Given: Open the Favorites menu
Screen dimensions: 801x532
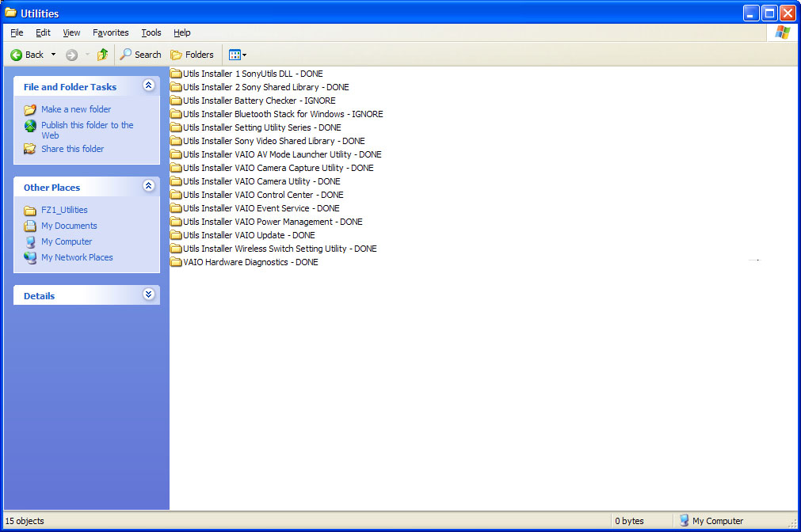Looking at the screenshot, I should (x=111, y=32).
